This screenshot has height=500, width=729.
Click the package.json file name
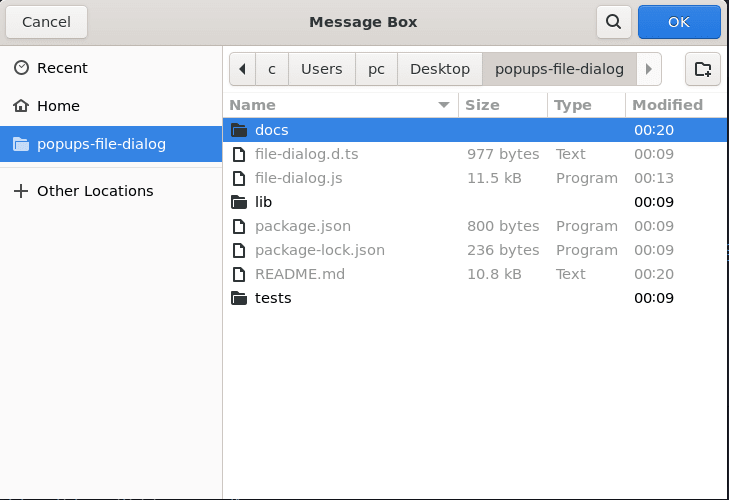(x=303, y=226)
